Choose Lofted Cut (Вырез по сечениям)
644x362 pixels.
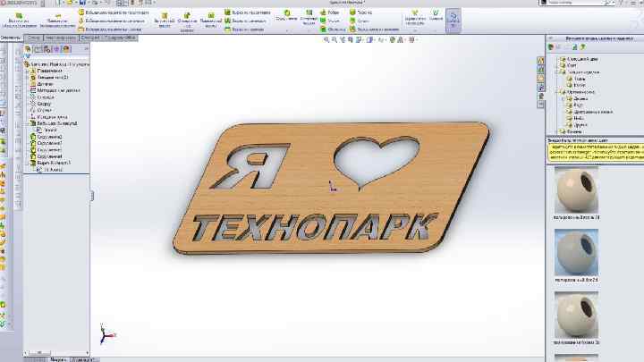point(246,21)
